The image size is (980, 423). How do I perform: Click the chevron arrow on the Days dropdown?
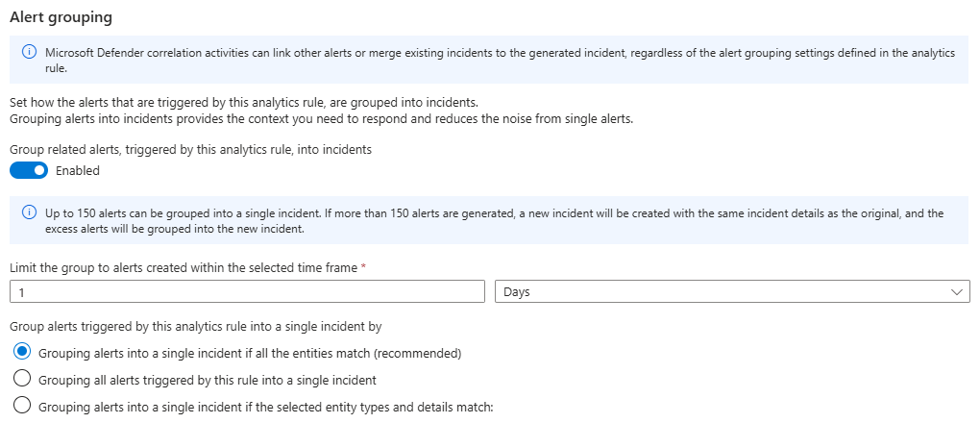pos(956,292)
